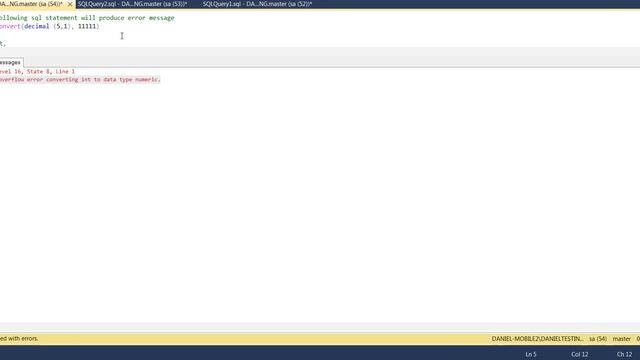Switch to the SQLQuery1.sql tab

[257, 4]
